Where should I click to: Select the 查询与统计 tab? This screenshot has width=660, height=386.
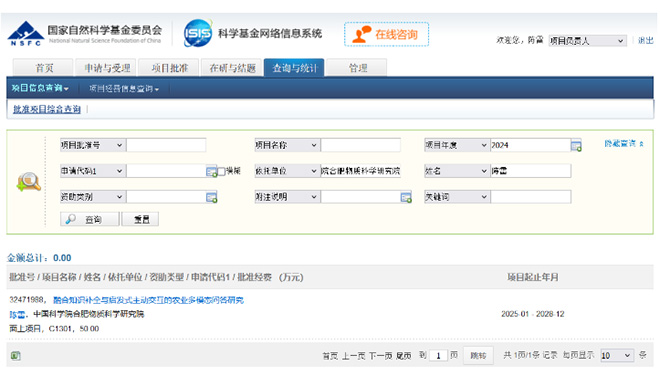click(x=294, y=68)
